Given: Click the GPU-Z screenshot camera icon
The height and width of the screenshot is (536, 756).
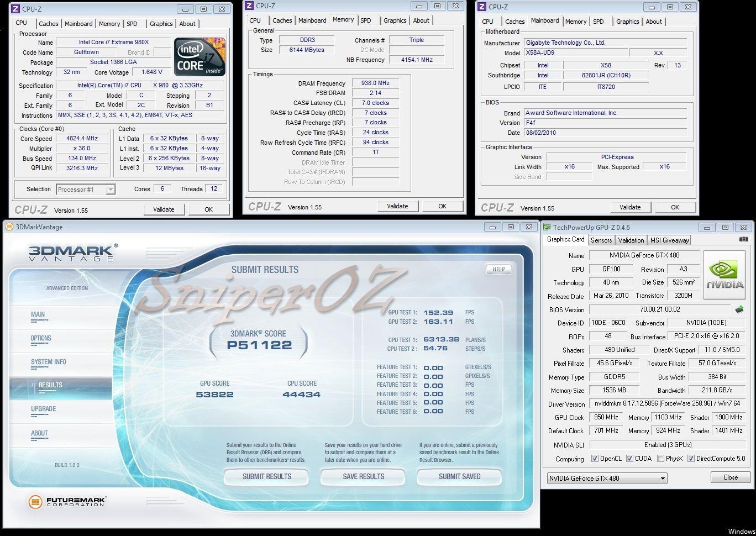Looking at the screenshot, I should coord(744,239).
